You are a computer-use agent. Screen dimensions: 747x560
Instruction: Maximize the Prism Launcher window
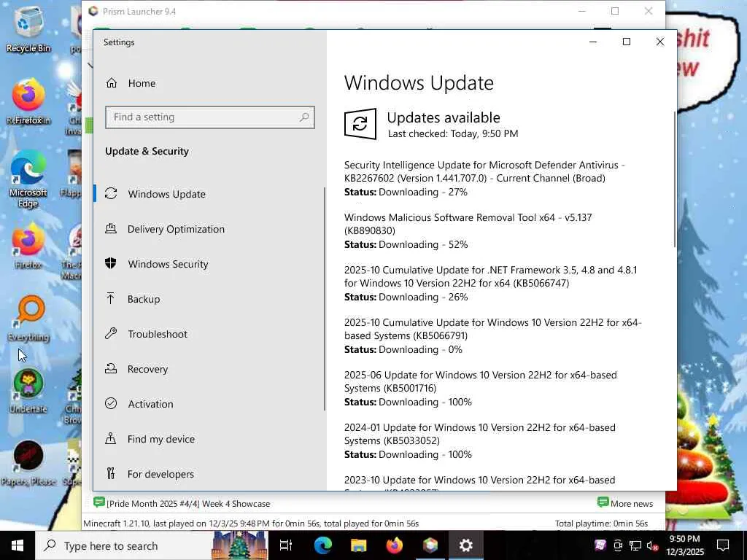pos(615,11)
